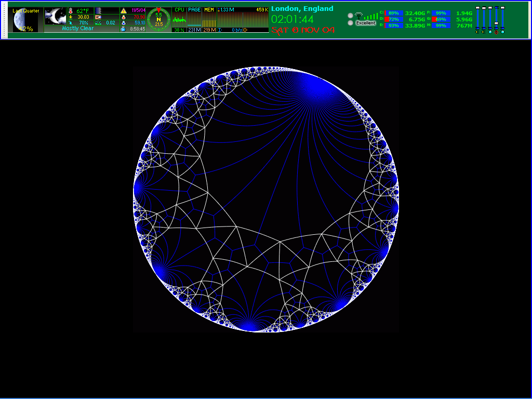Click the London, England location label

click(x=302, y=9)
